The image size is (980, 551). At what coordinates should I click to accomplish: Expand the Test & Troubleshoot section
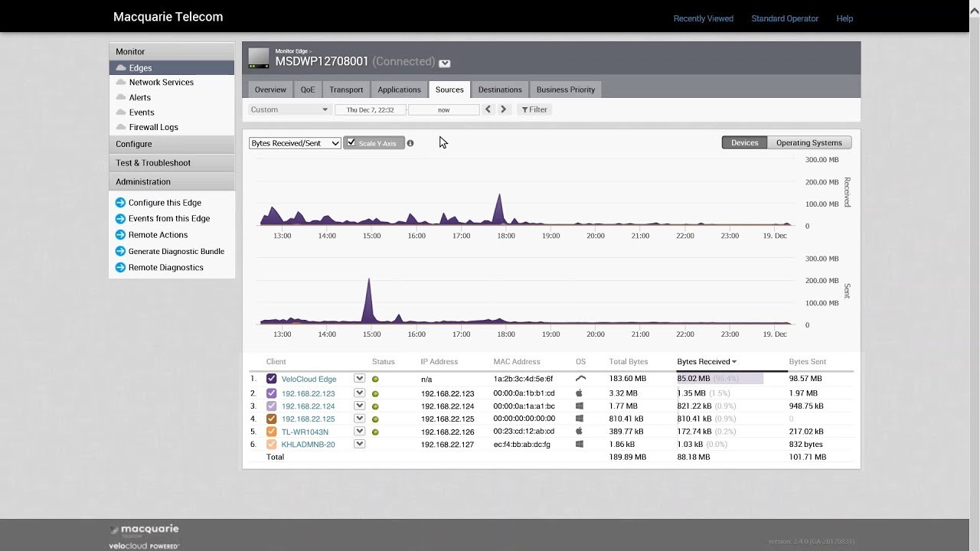coord(171,163)
